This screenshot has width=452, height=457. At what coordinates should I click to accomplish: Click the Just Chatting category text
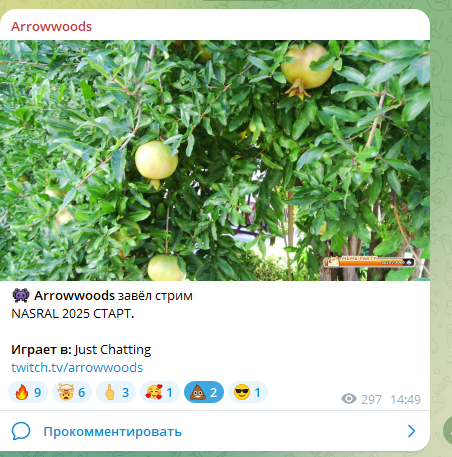tap(113, 350)
